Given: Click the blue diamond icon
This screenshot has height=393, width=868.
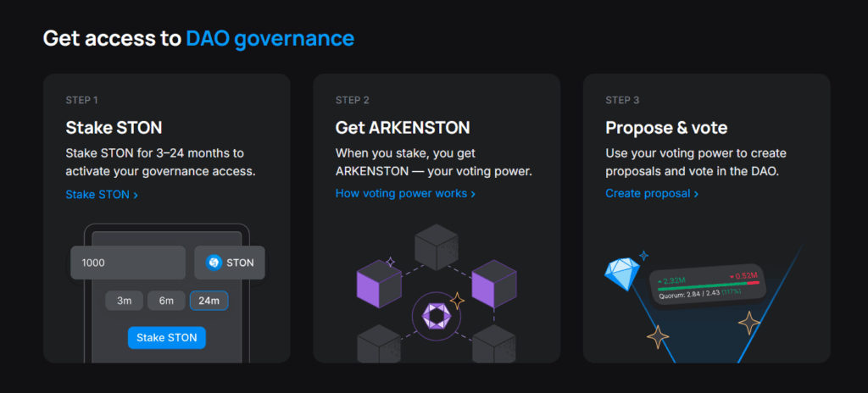Looking at the screenshot, I should [621, 273].
